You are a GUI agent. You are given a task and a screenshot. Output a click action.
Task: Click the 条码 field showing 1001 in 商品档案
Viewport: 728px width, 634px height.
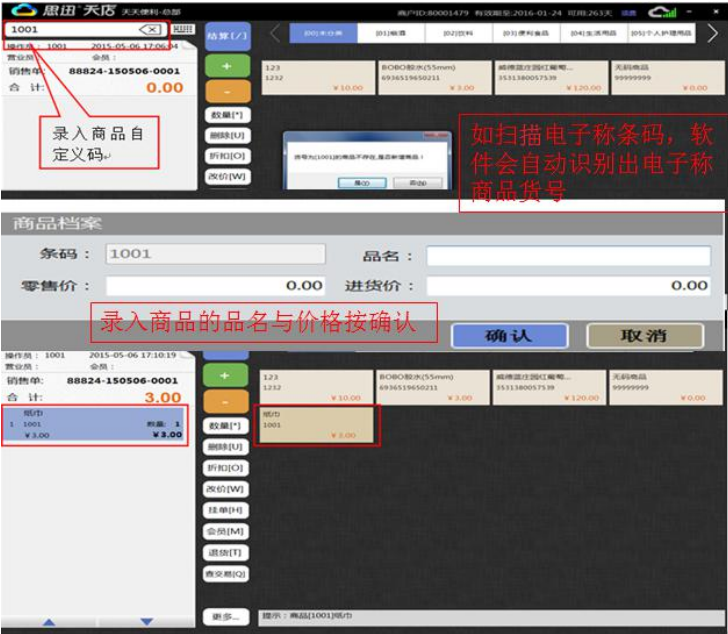215,254
